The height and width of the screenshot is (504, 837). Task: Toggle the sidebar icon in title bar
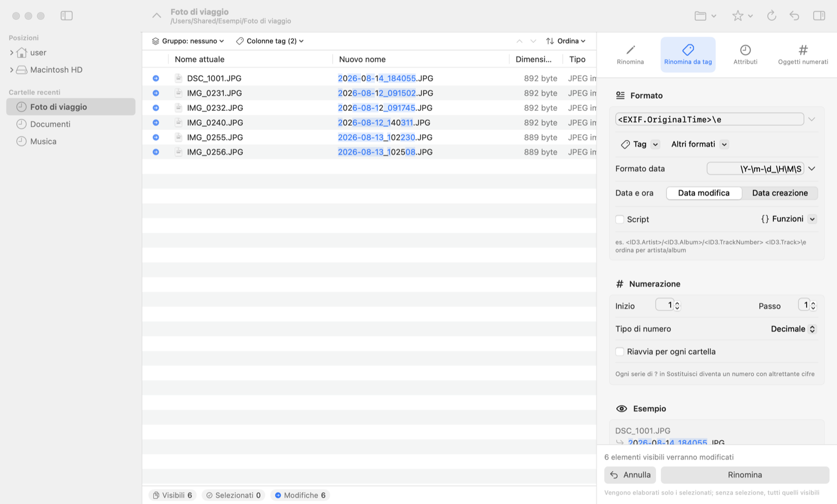click(66, 16)
